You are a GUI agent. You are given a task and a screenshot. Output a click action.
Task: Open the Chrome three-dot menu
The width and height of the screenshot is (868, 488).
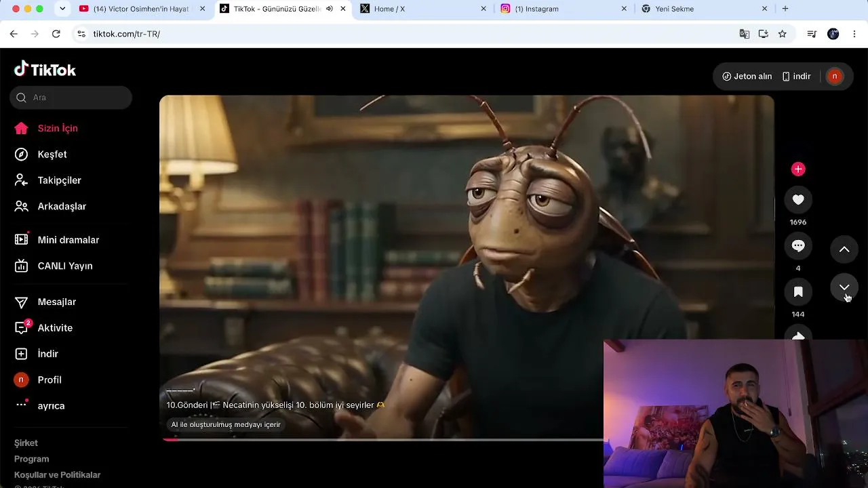pyautogui.click(x=854, y=34)
